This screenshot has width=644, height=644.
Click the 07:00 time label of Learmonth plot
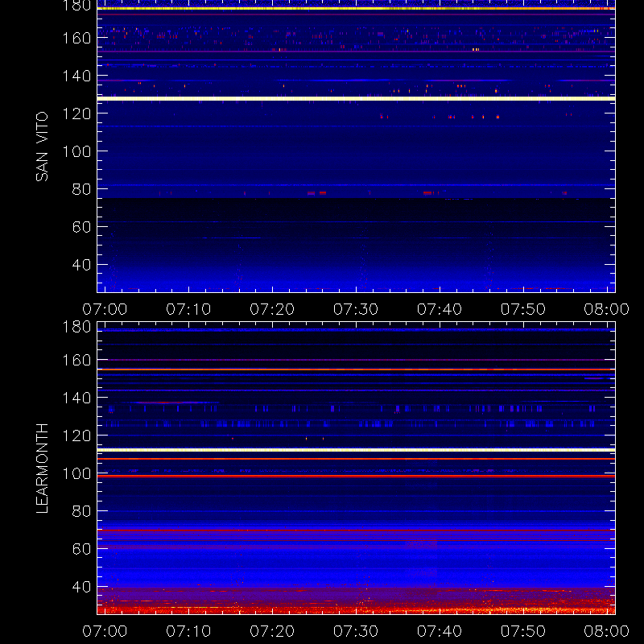(105, 631)
